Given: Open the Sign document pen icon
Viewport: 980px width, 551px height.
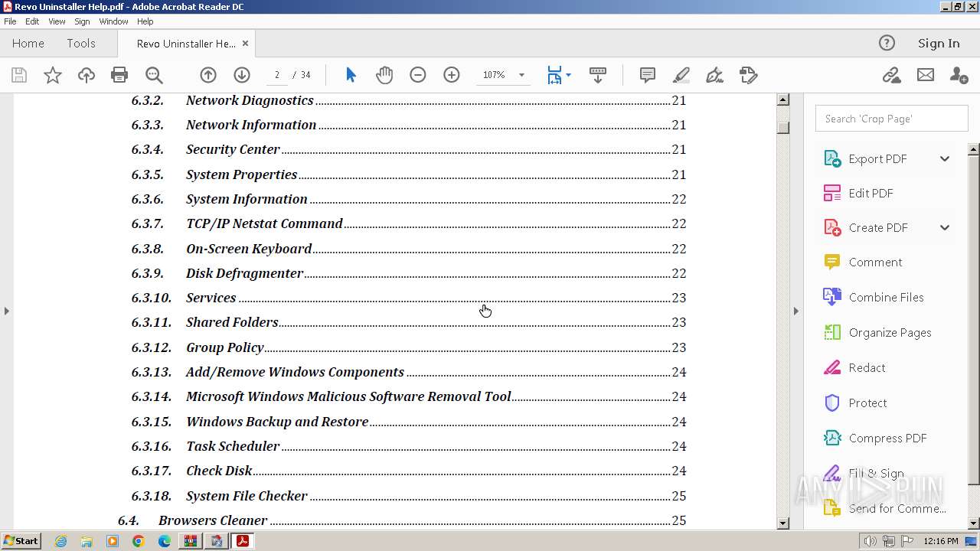Looking at the screenshot, I should point(714,75).
